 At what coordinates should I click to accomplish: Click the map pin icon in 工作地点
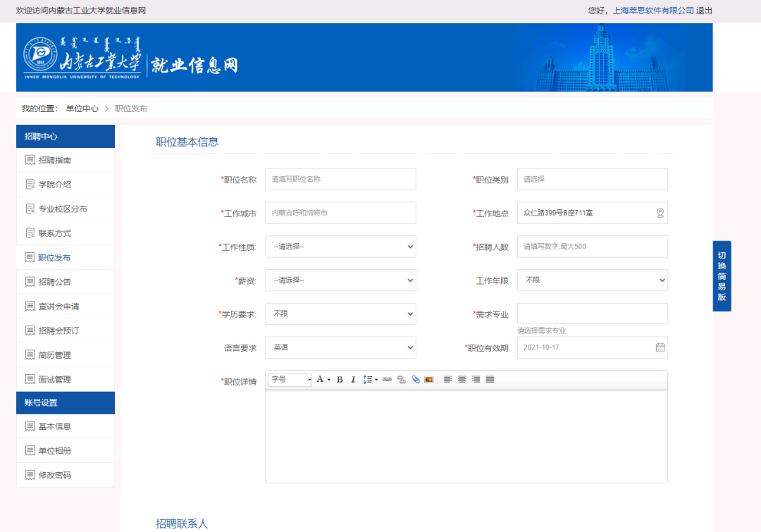(660, 213)
